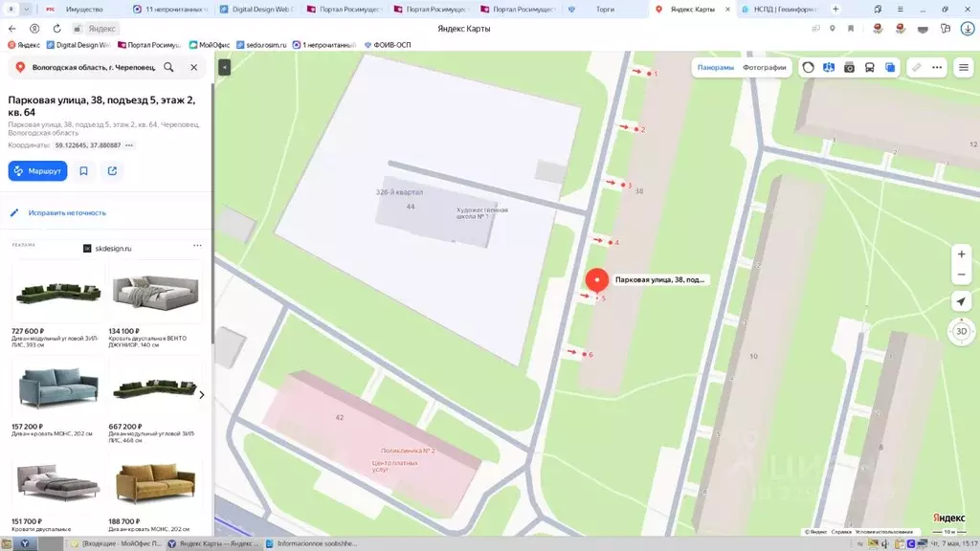This screenshot has width=980, height=551.
Task: Open map layers switcher
Action: (x=890, y=68)
